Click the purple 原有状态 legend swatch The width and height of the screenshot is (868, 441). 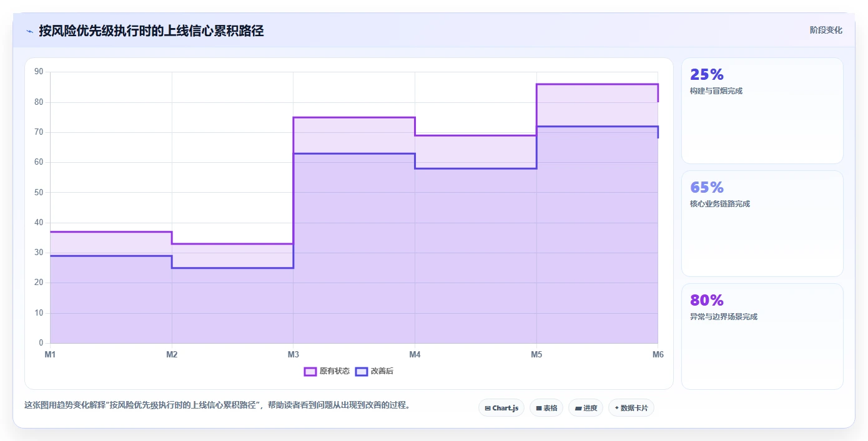pos(310,371)
